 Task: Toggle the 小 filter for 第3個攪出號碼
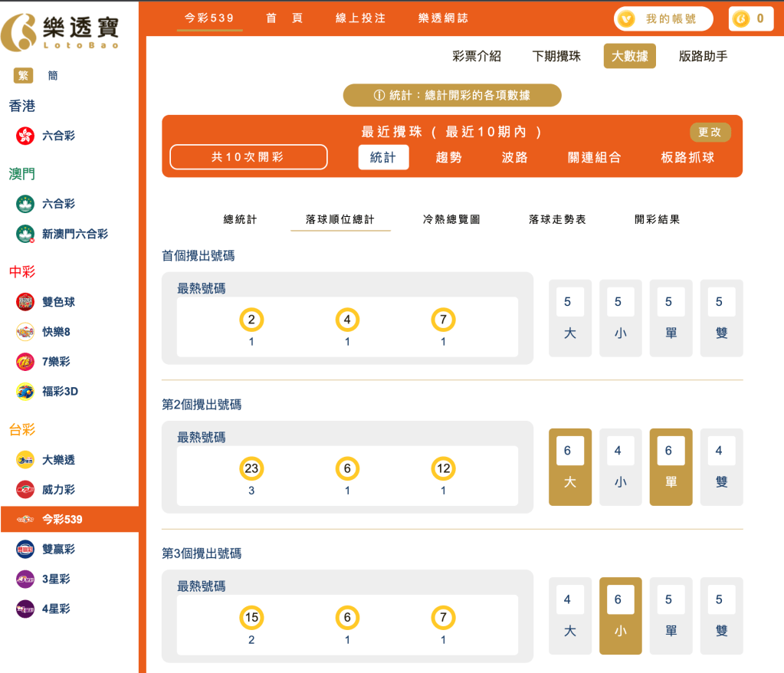620,615
